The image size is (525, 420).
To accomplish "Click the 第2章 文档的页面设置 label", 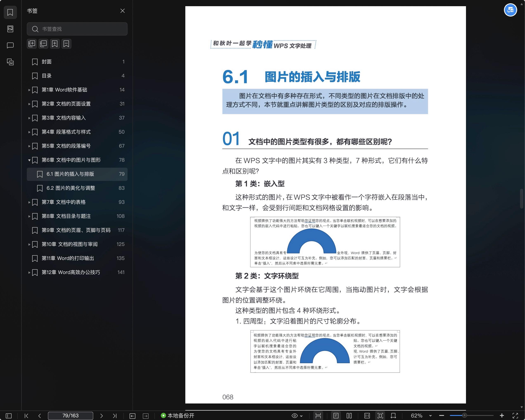I will (66, 104).
